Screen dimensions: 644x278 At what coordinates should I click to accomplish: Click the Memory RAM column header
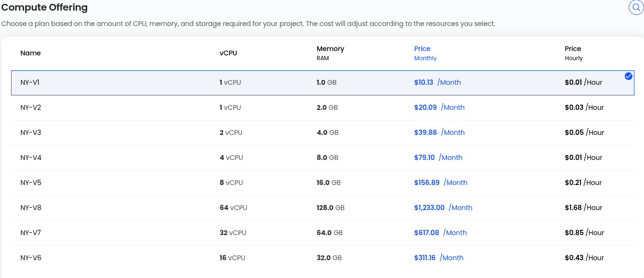point(330,53)
